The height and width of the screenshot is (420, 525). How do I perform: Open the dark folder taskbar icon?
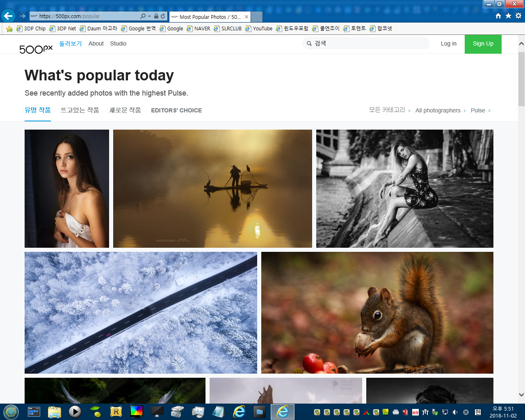259,411
